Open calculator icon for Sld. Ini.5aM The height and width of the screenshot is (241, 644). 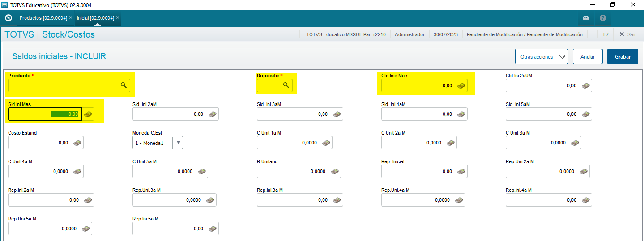coord(586,114)
